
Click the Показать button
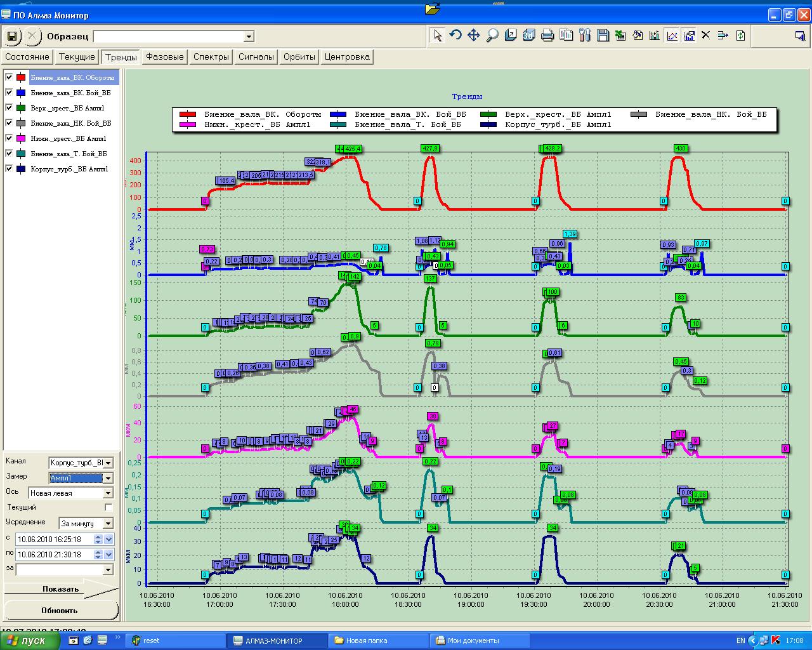pyautogui.click(x=61, y=589)
